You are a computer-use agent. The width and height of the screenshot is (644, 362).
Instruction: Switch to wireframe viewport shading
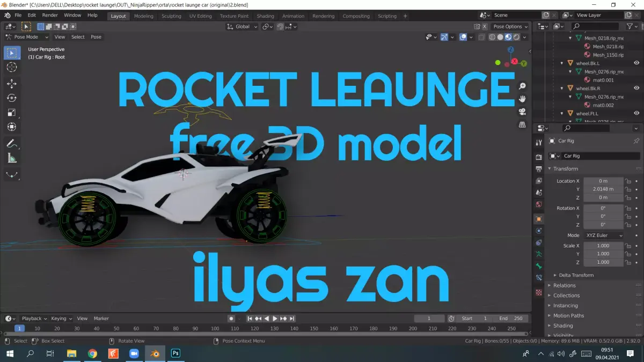492,37
